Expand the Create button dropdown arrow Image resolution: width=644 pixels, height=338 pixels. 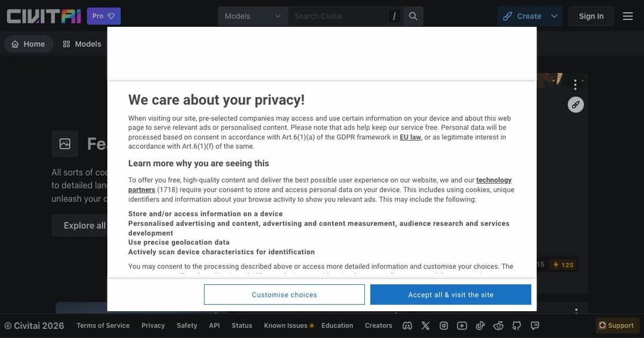pyautogui.click(x=554, y=16)
